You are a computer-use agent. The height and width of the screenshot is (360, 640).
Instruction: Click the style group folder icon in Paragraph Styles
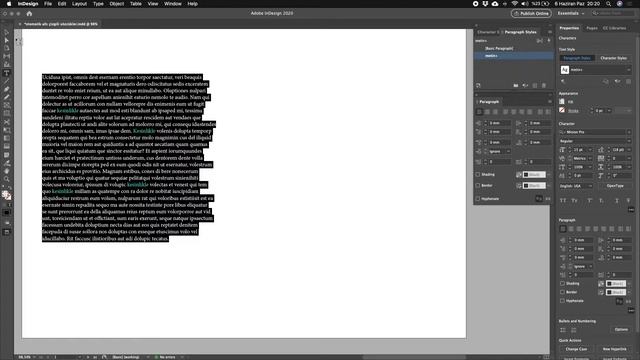tap(516, 85)
